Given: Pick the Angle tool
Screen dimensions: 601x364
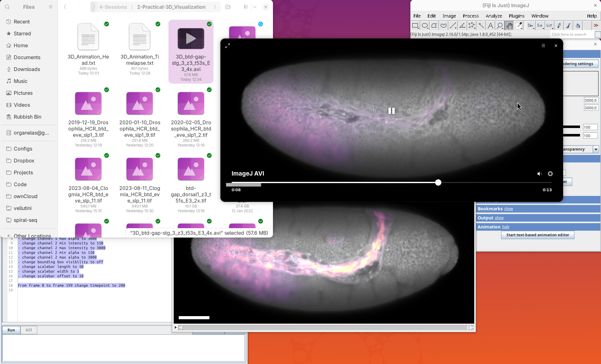Looking at the screenshot, I should click(x=462, y=26).
